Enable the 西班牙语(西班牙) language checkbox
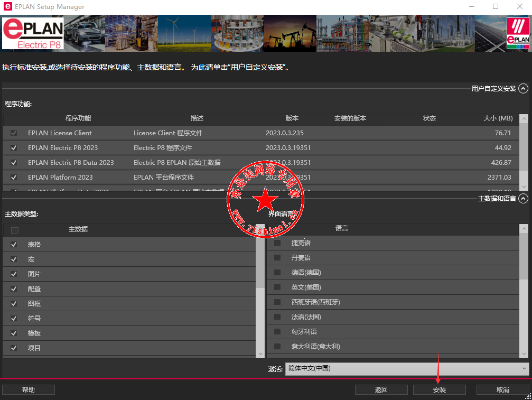Screen dimensions: 532x400 (x=277, y=302)
